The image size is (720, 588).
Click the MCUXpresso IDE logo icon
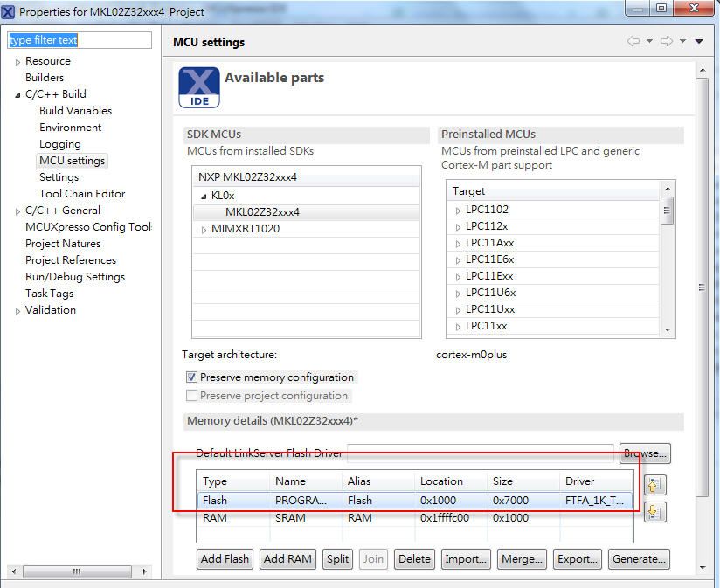pyautogui.click(x=199, y=87)
